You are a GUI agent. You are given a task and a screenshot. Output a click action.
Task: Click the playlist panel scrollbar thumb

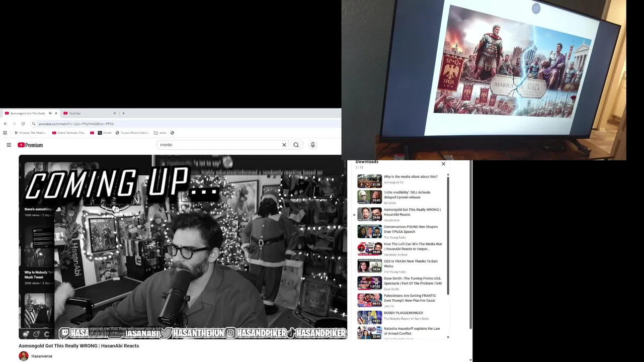[448, 235]
